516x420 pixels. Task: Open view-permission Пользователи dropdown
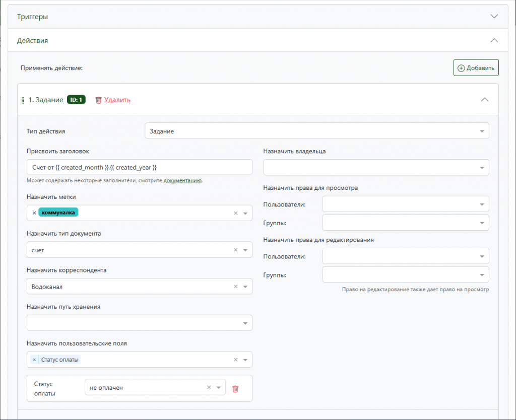point(405,204)
